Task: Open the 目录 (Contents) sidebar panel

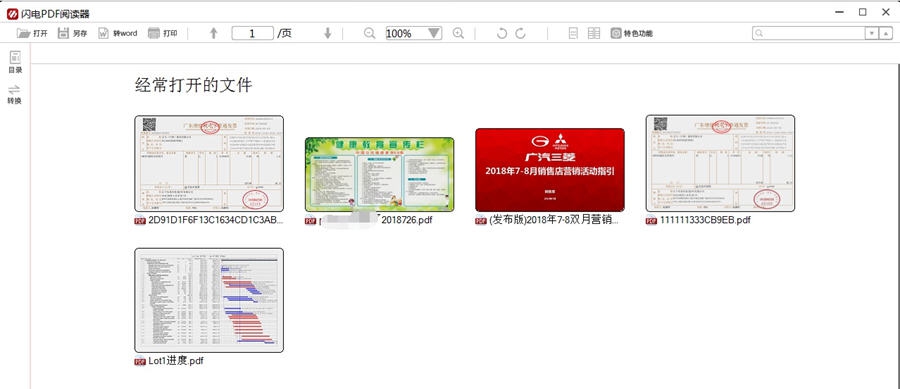Action: click(15, 62)
